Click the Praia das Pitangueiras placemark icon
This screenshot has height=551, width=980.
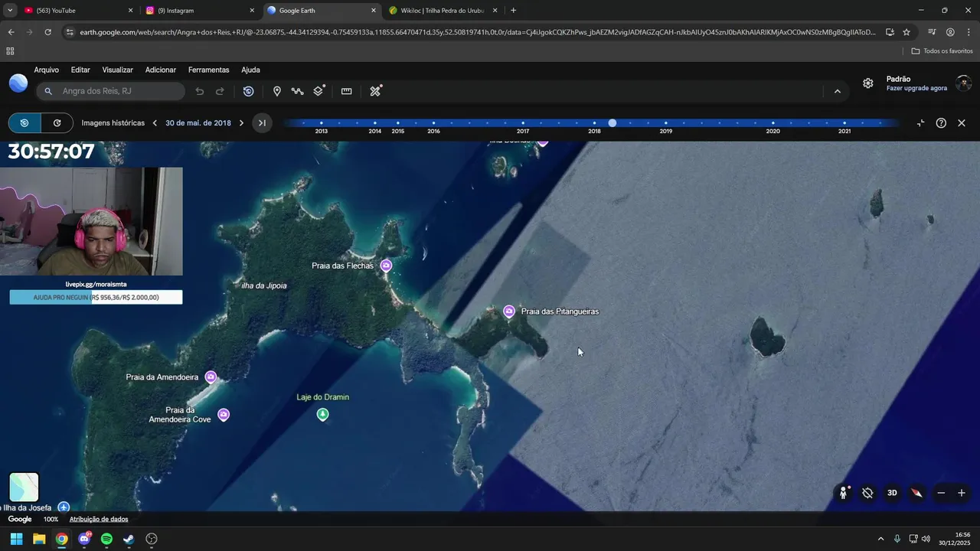pos(509,311)
